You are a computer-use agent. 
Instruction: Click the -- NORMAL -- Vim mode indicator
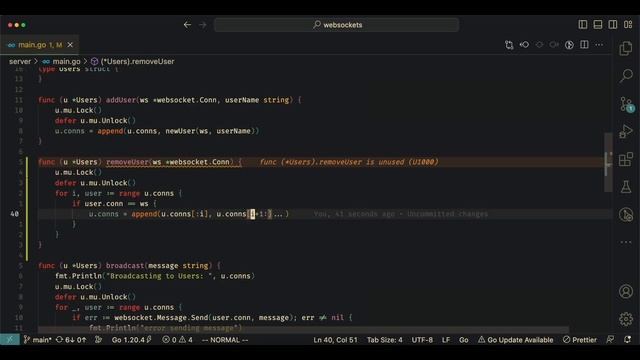225,340
